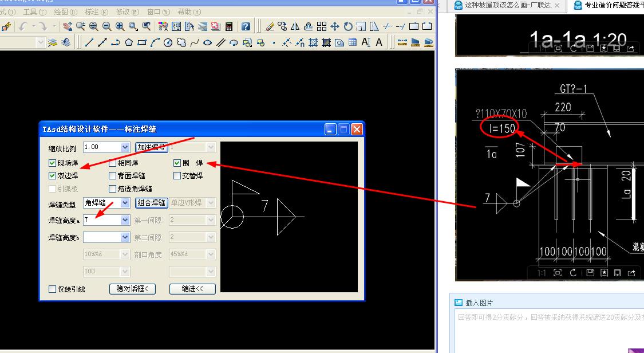This screenshot has width=644, height=353.
Task: Select the Arc tool
Action: tap(155, 42)
